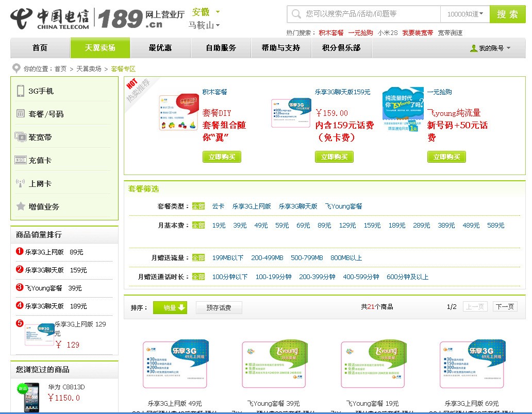
Task: Click the 套餐/号码 sidebar icon
Action: pos(20,113)
